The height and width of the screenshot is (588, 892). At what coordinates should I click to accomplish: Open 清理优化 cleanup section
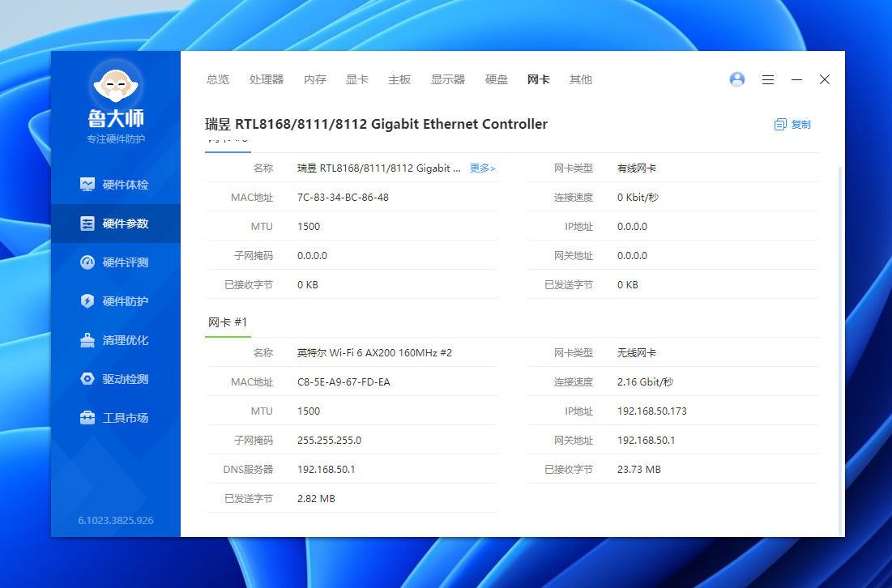(x=116, y=340)
